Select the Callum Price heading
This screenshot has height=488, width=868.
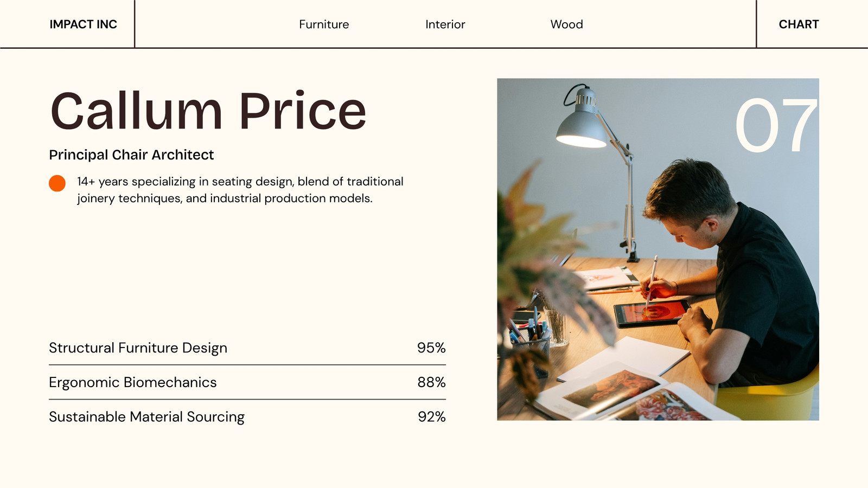click(x=208, y=111)
